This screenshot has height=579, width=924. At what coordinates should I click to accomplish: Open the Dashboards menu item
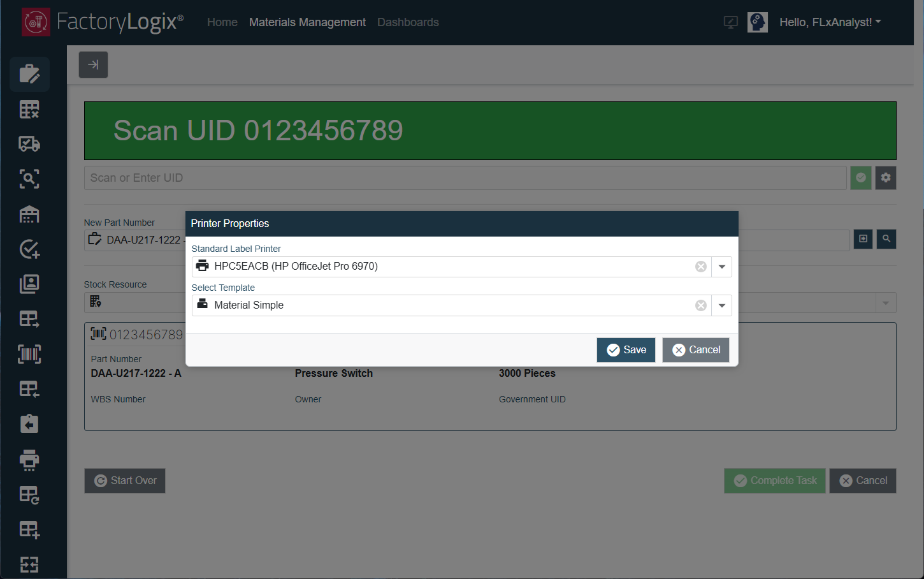pyautogui.click(x=408, y=22)
